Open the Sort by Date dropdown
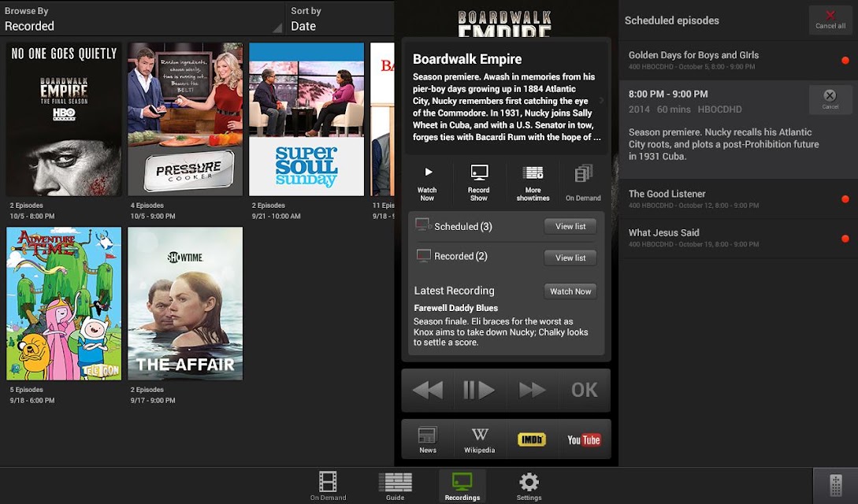Screen dimensions: 858x504 tap(340, 19)
